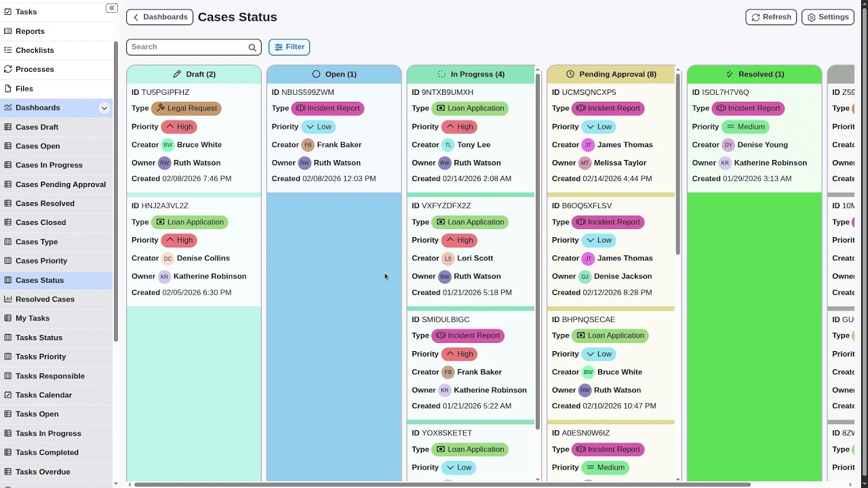Click the Tasks checkmark icon in the sidebar

[x=8, y=12]
